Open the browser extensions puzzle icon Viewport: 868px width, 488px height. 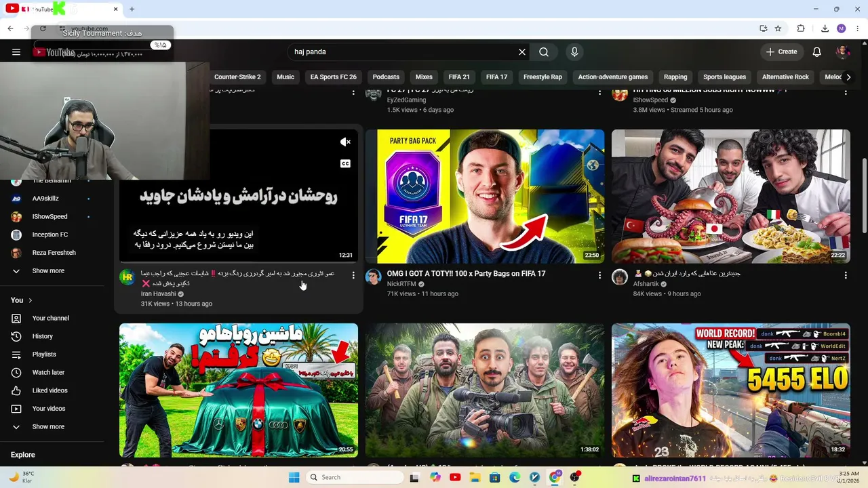click(801, 28)
